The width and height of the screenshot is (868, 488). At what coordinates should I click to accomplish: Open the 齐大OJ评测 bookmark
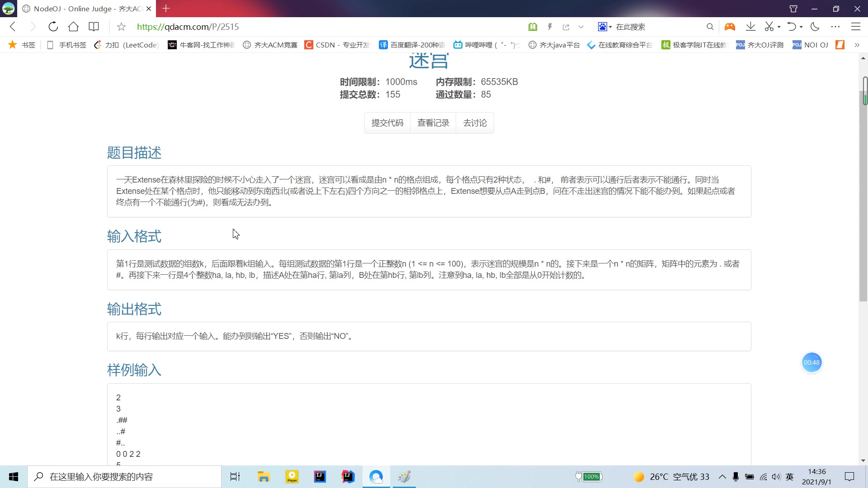pos(759,45)
